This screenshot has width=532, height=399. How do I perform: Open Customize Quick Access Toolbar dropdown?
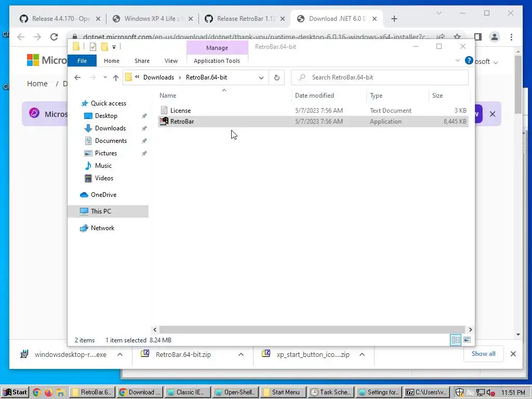tap(114, 47)
